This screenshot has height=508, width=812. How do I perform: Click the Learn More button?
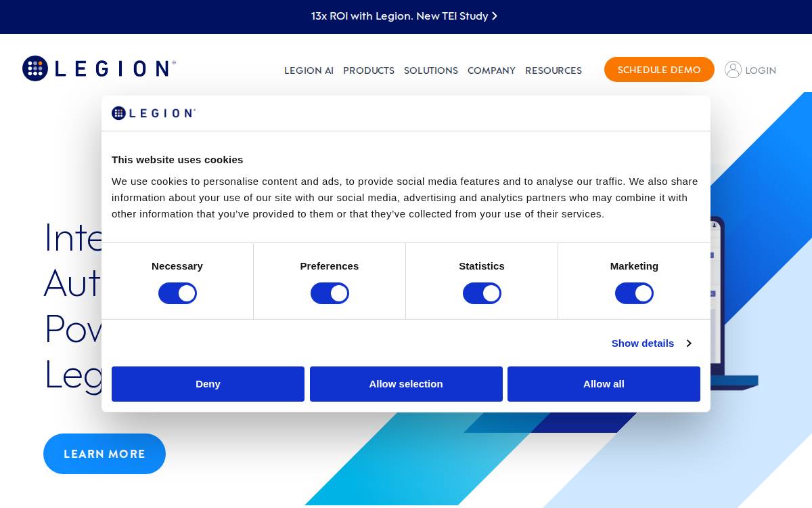[104, 454]
